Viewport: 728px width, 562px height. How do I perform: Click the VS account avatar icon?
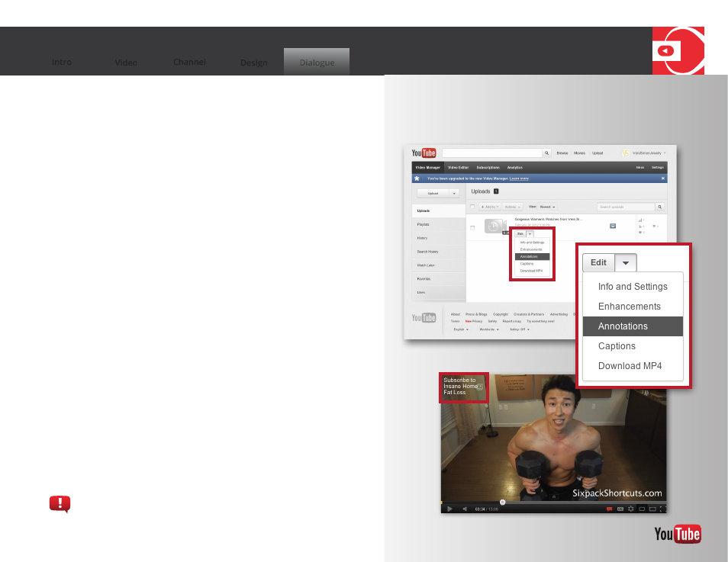[x=626, y=153]
